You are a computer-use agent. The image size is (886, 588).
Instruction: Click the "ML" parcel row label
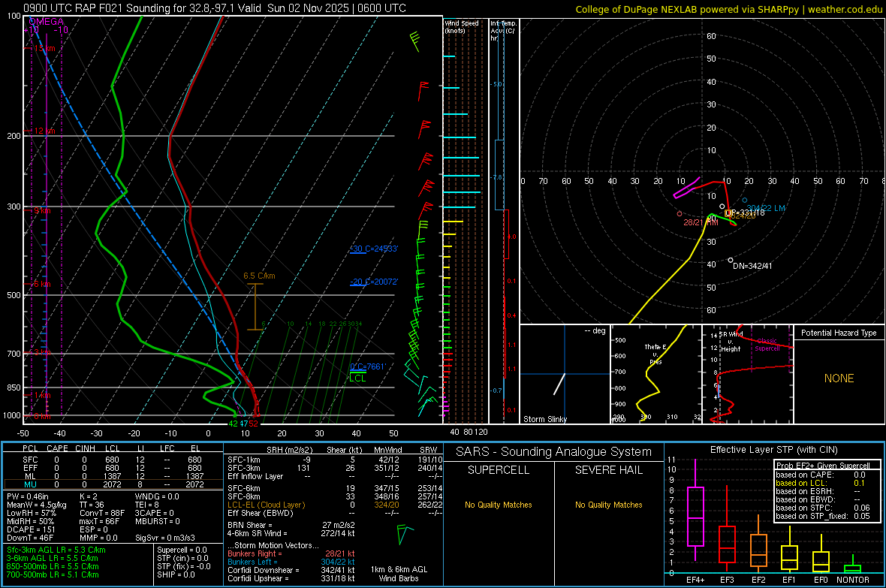pyautogui.click(x=30, y=476)
